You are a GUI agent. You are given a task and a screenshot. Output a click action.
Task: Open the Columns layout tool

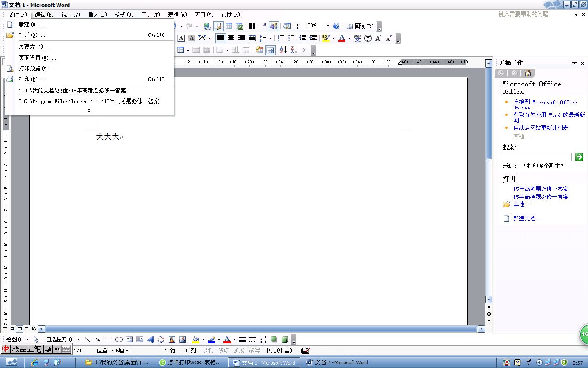252,26
